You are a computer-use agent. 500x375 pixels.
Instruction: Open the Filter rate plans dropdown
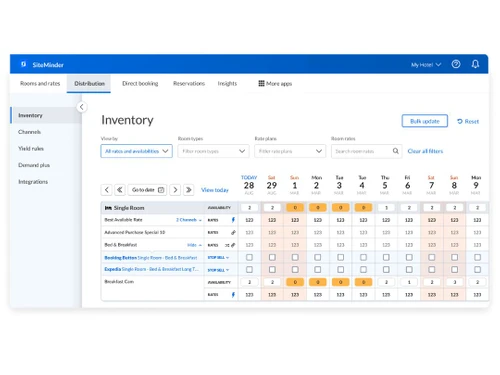tap(290, 151)
